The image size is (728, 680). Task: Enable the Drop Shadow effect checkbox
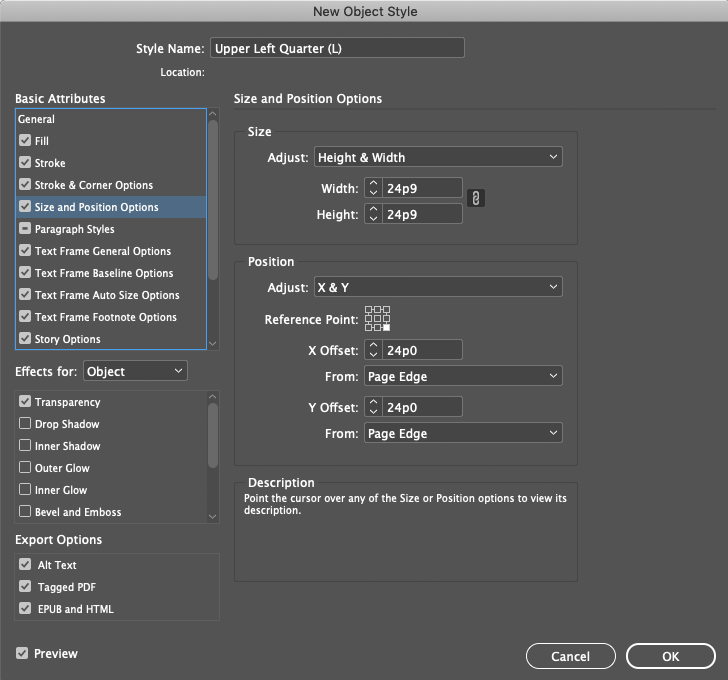(x=25, y=423)
